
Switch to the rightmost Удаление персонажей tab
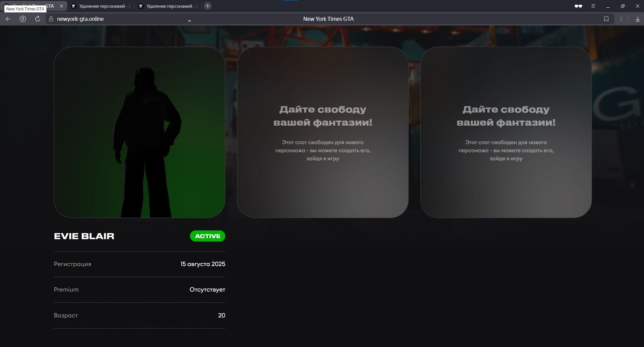pos(169,6)
